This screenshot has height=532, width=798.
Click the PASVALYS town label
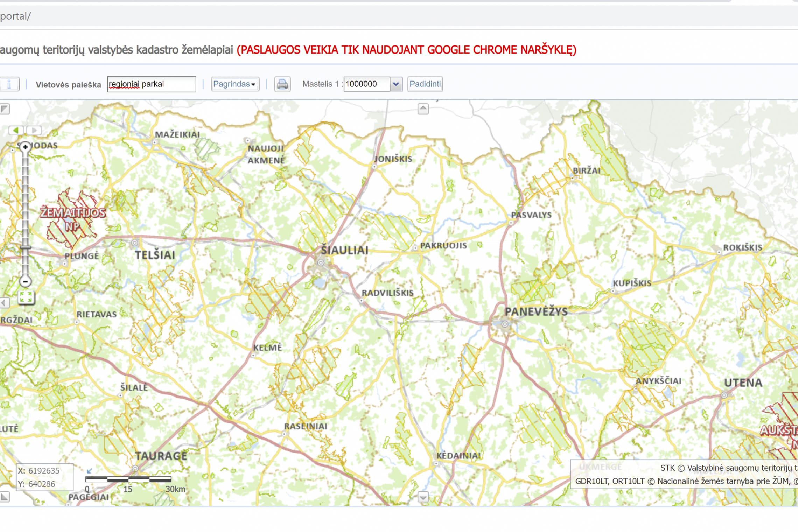point(531,215)
